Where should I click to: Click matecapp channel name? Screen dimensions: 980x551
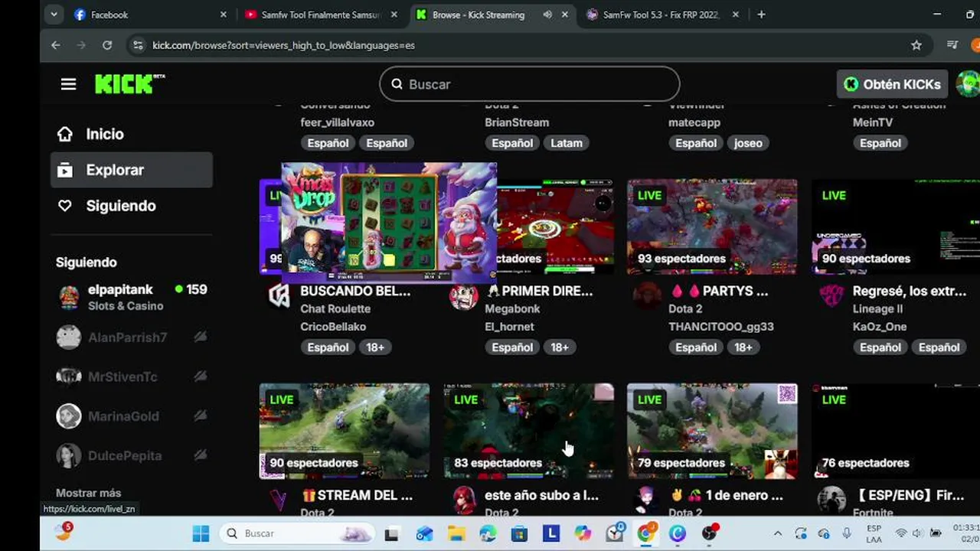click(x=695, y=122)
